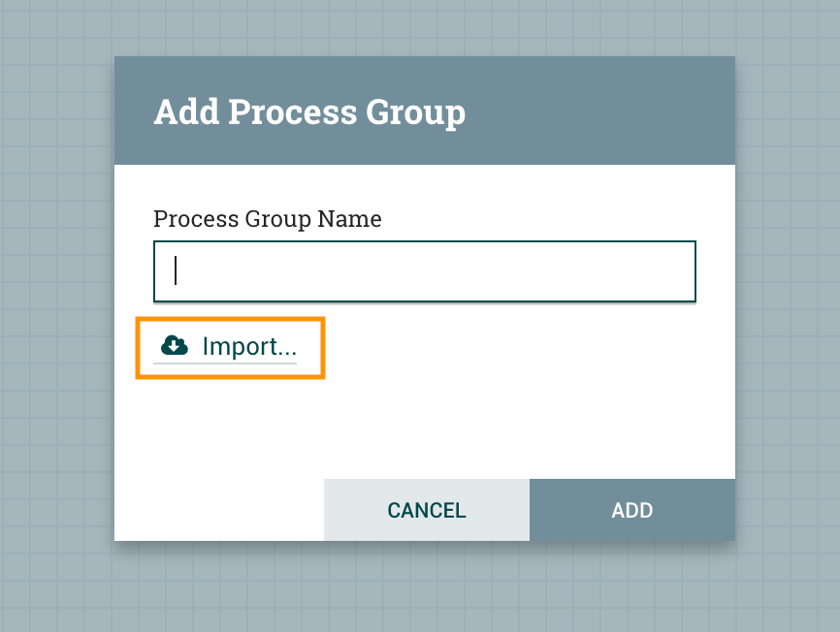Click the word Process in dialog title
Screen dimensions: 840x632
(x=291, y=112)
